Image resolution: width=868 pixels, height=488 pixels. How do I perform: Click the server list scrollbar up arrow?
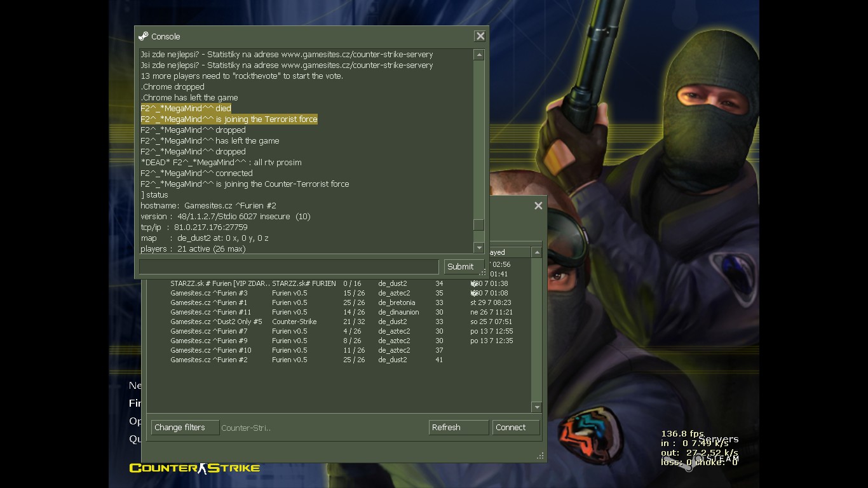[537, 252]
